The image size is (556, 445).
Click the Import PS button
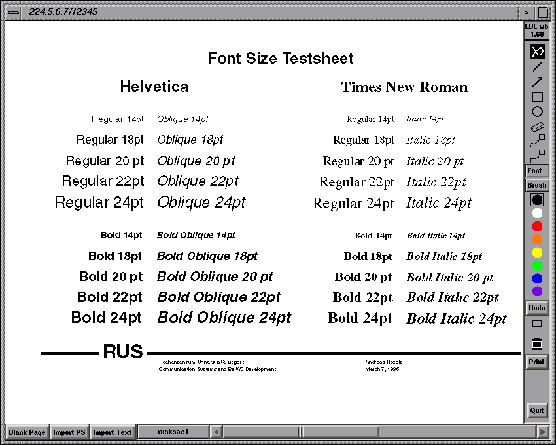point(70,432)
